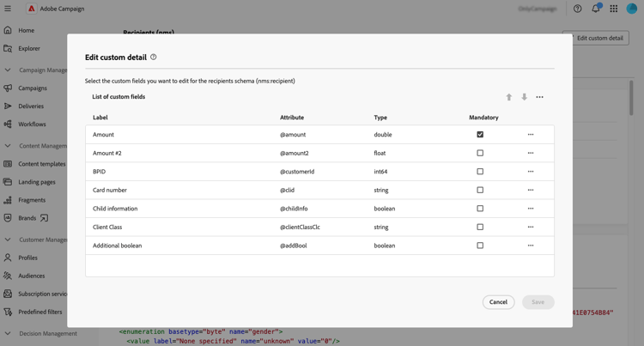This screenshot has width=644, height=346.
Task: Move selected field down with arrow icon
Action: pos(525,97)
